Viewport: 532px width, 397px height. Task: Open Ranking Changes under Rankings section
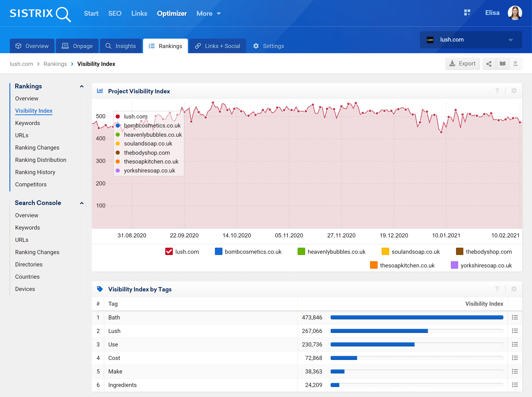click(37, 148)
